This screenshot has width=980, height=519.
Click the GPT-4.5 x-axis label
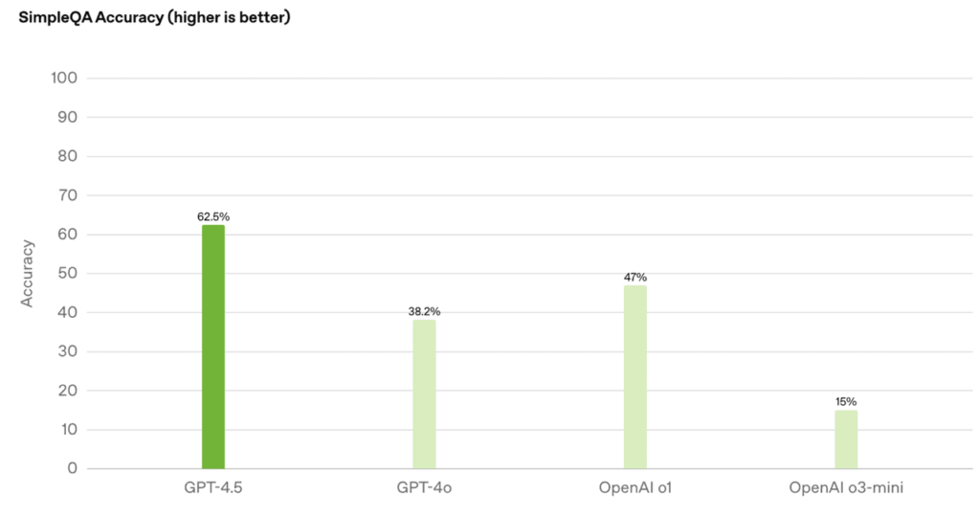[213, 488]
